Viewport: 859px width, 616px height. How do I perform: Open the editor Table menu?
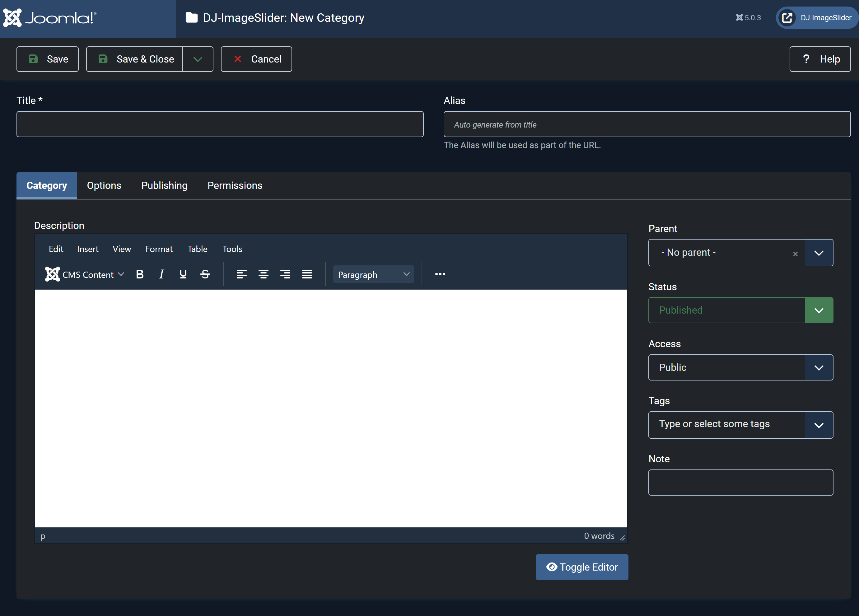[x=197, y=249]
